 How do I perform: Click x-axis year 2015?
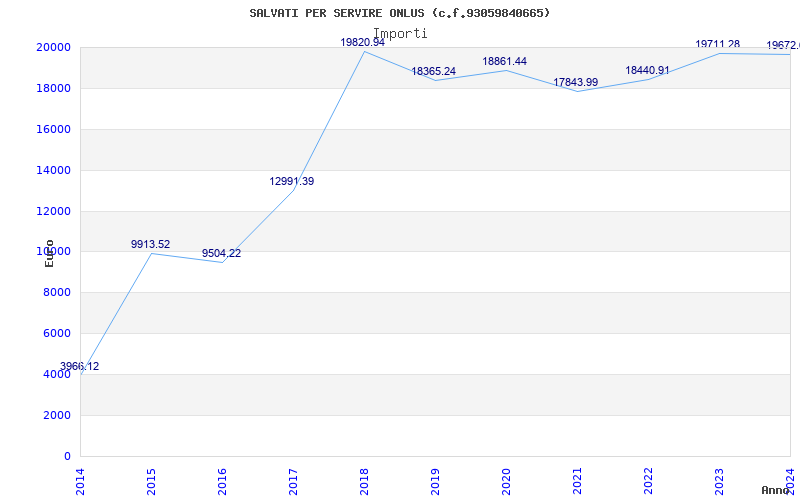152,483
